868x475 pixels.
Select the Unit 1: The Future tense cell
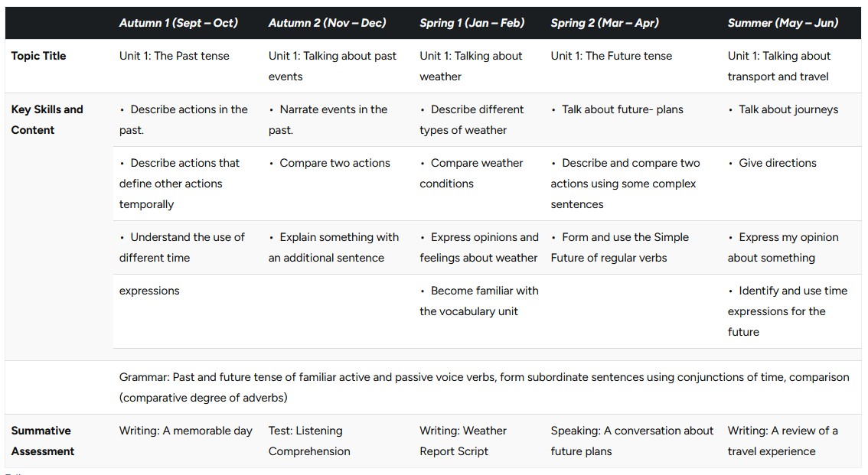point(611,56)
